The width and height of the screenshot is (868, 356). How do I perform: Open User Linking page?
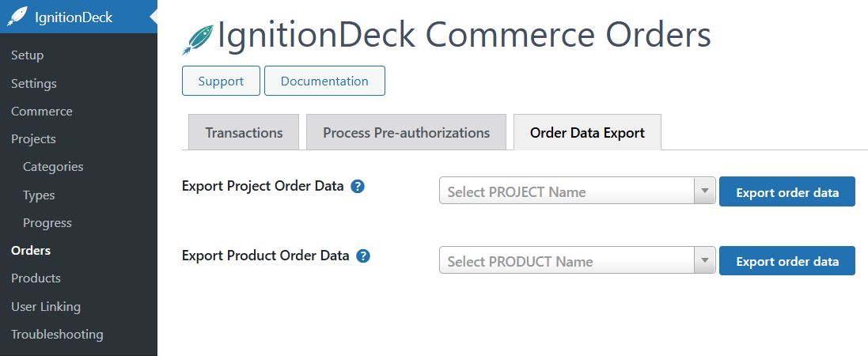coord(46,306)
